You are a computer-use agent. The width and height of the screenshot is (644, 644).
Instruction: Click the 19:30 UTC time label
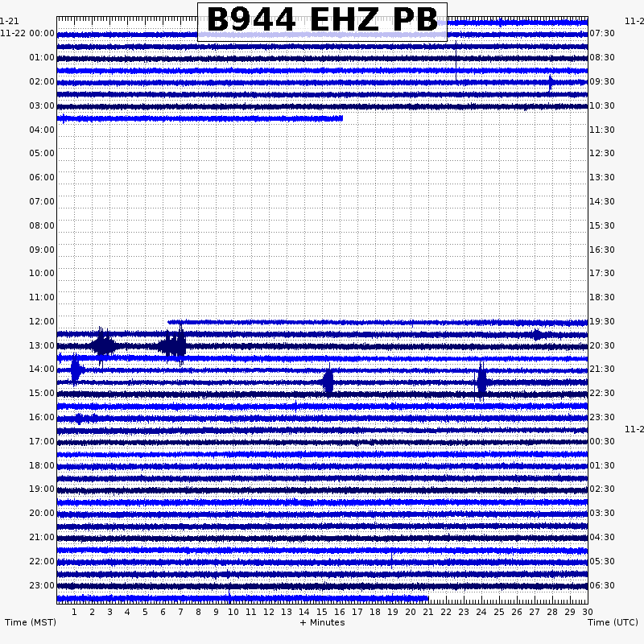click(x=602, y=321)
